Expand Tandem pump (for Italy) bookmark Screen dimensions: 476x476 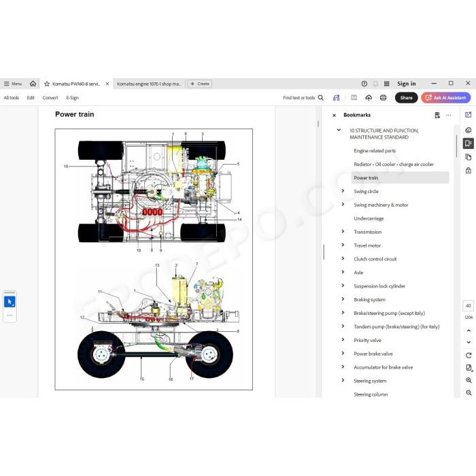point(343,326)
